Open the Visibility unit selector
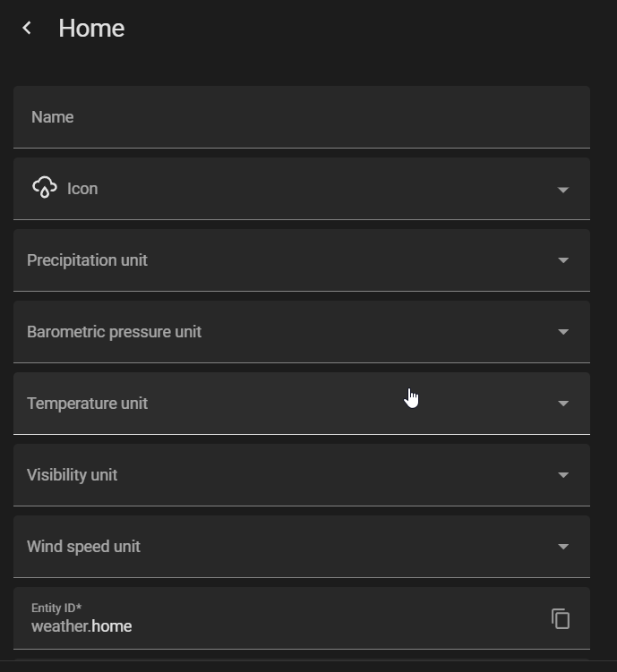Screen dimensions: 617x672 (x=302, y=475)
